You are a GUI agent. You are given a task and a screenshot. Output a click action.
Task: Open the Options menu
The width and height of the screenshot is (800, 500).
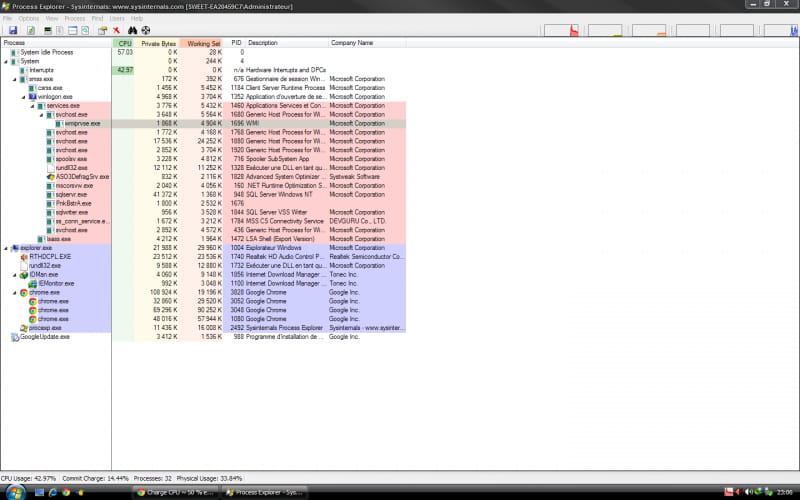(29, 18)
